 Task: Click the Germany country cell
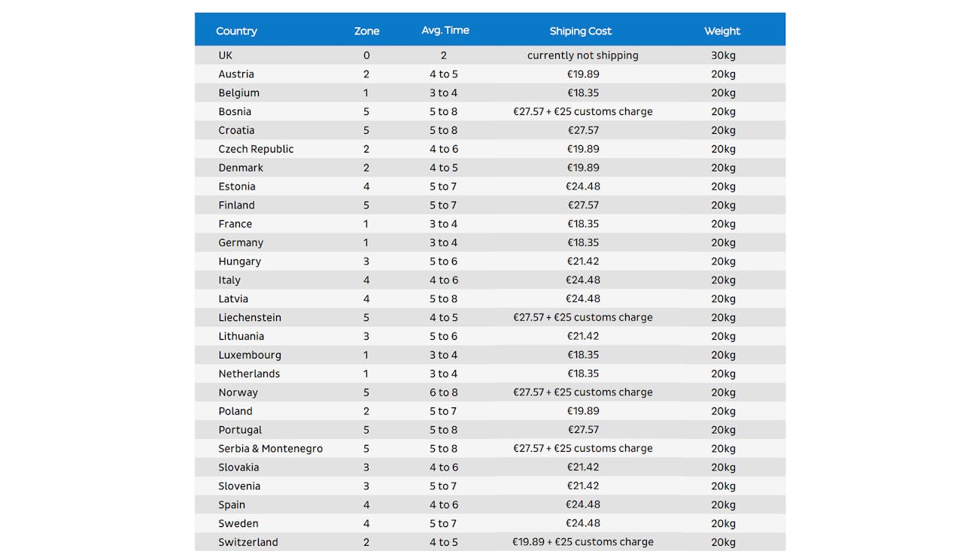pyautogui.click(x=241, y=243)
